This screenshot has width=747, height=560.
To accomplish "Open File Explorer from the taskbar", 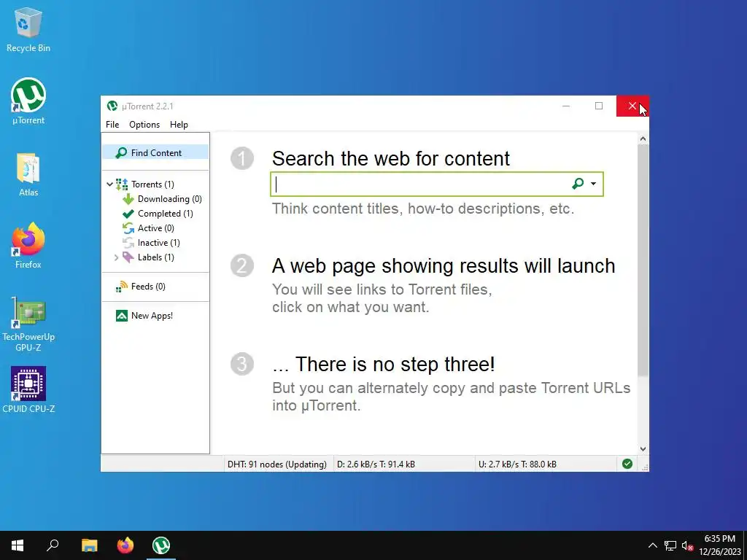I will pos(89,545).
